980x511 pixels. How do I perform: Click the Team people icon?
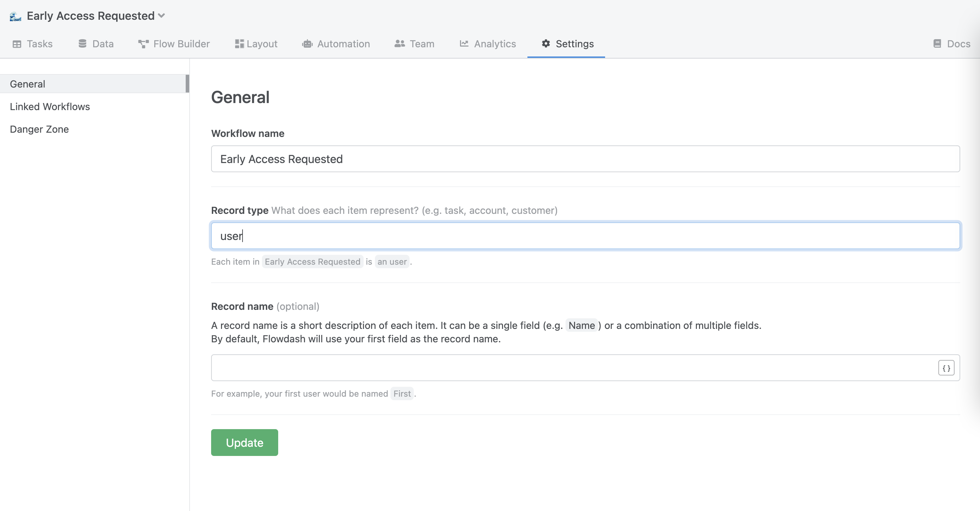[400, 44]
